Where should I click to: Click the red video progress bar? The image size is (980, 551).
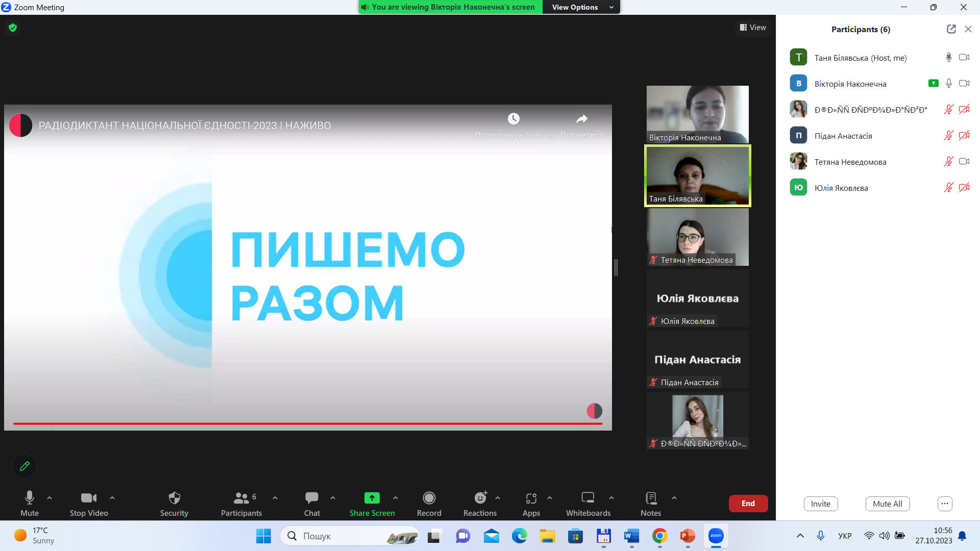pyautogui.click(x=307, y=423)
